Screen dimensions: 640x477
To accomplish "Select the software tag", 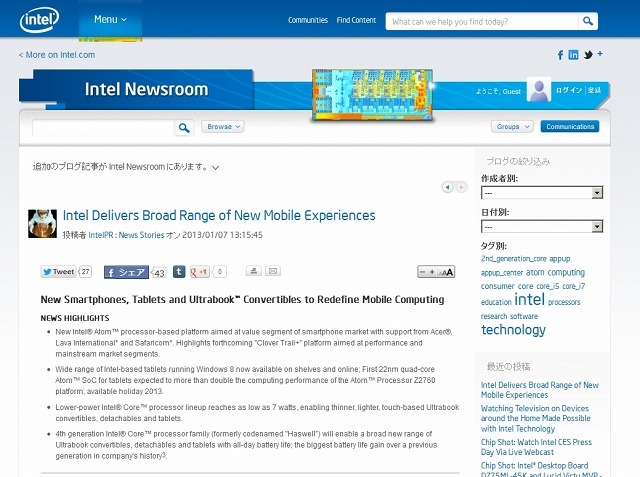I will click(x=524, y=316).
